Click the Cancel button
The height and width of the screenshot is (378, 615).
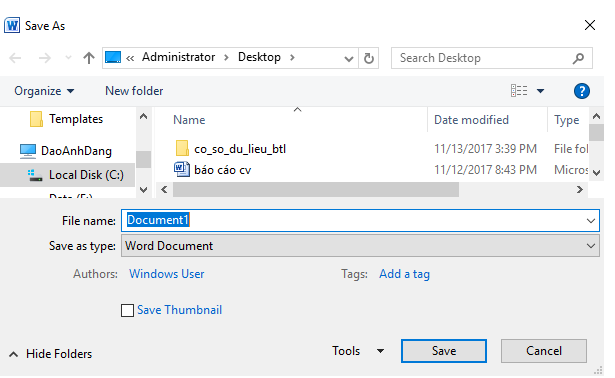coord(544,351)
